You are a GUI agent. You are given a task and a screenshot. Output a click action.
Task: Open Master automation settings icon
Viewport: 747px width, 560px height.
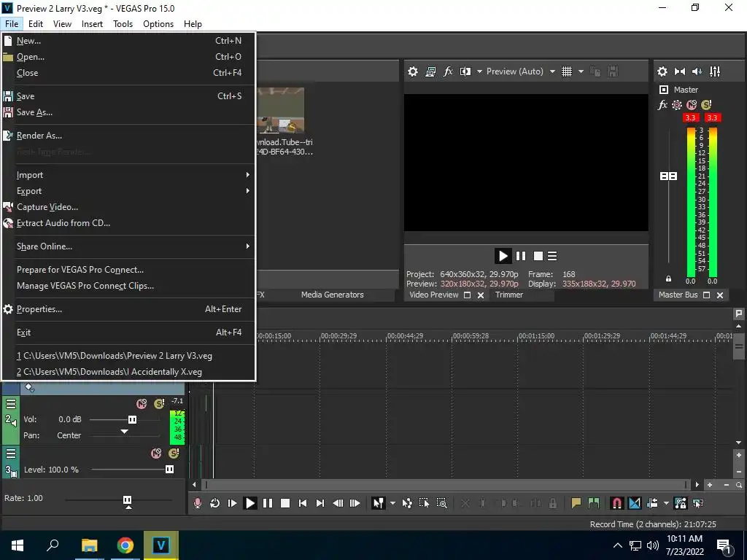pos(677,105)
